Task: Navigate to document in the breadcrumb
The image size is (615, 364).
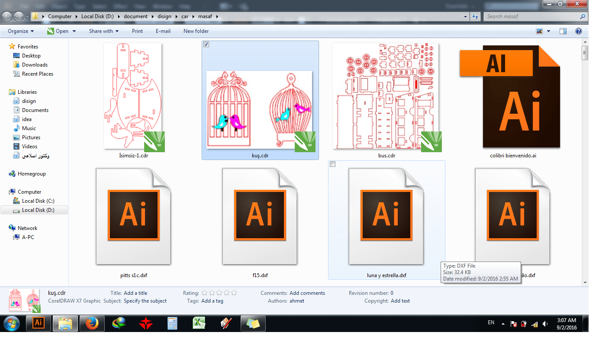Action: click(135, 16)
